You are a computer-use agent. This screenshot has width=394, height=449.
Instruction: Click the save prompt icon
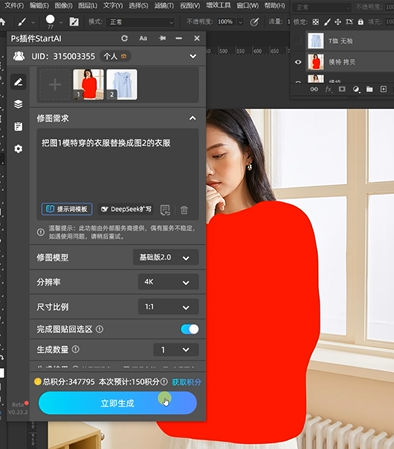coord(165,210)
